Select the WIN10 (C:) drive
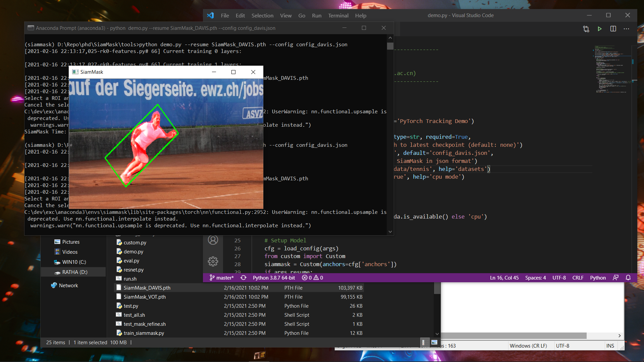644x362 pixels. pos(74,262)
